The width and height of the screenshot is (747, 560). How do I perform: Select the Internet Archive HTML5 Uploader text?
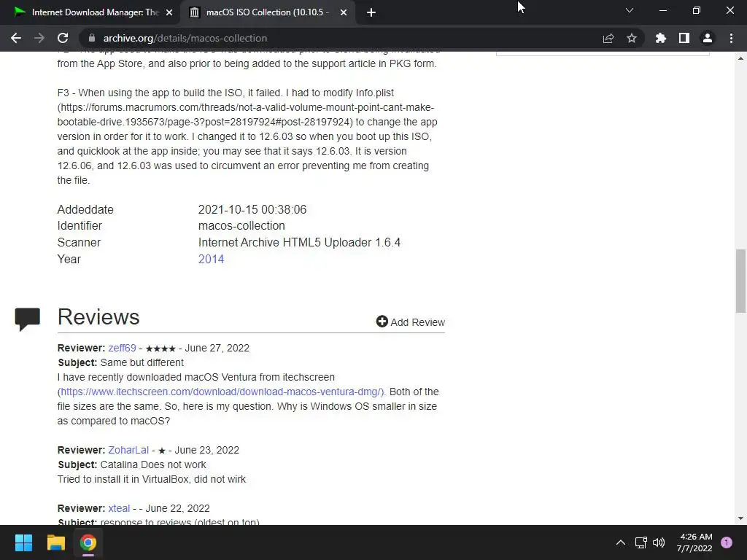coord(299,242)
